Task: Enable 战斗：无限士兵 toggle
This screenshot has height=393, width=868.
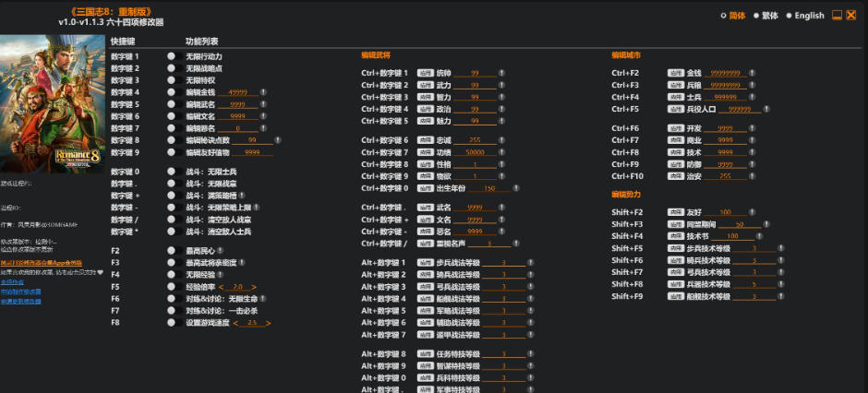Action: click(x=175, y=172)
